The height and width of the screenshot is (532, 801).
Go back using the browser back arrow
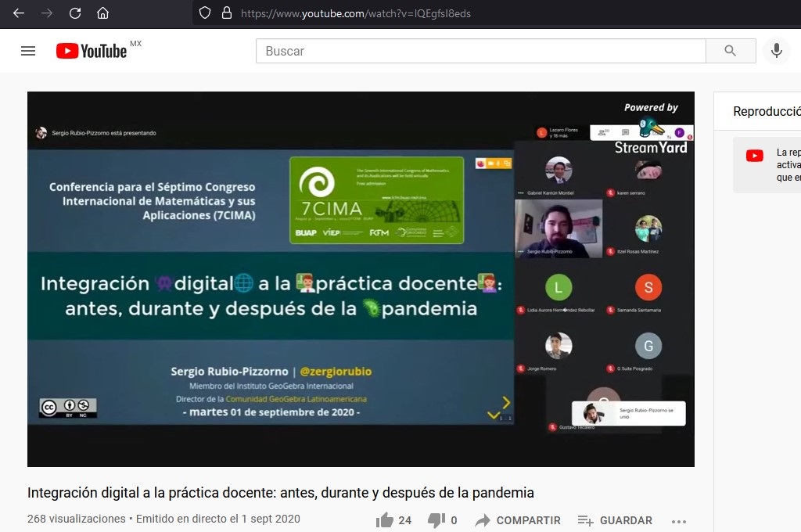(19, 13)
